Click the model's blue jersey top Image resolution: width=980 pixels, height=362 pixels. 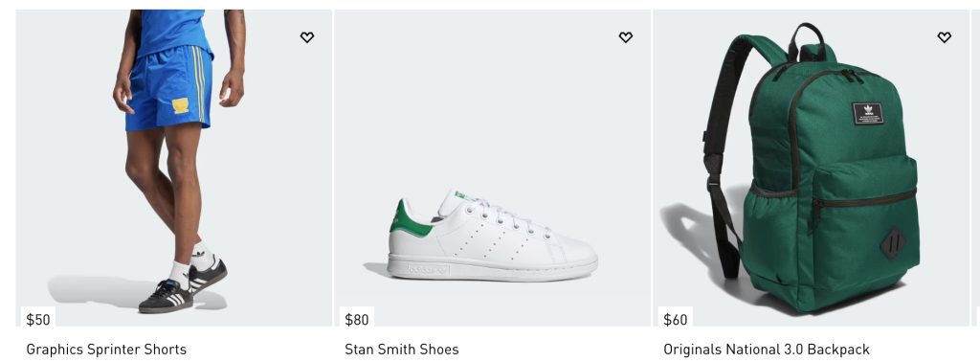pyautogui.click(x=174, y=32)
